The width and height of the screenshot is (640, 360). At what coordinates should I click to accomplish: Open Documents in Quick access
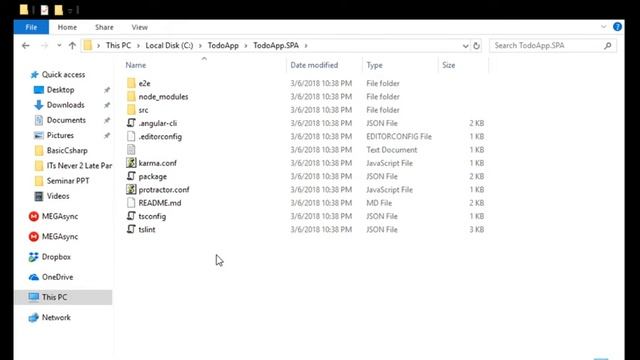[x=66, y=120]
